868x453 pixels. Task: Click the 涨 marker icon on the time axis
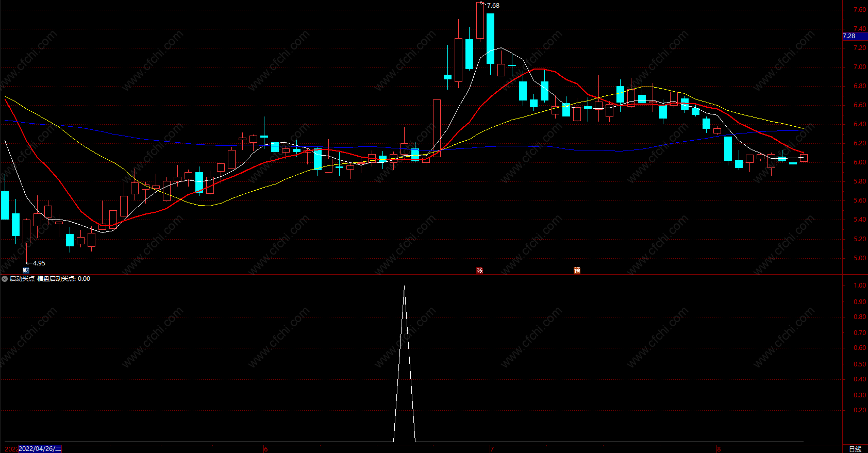[479, 271]
